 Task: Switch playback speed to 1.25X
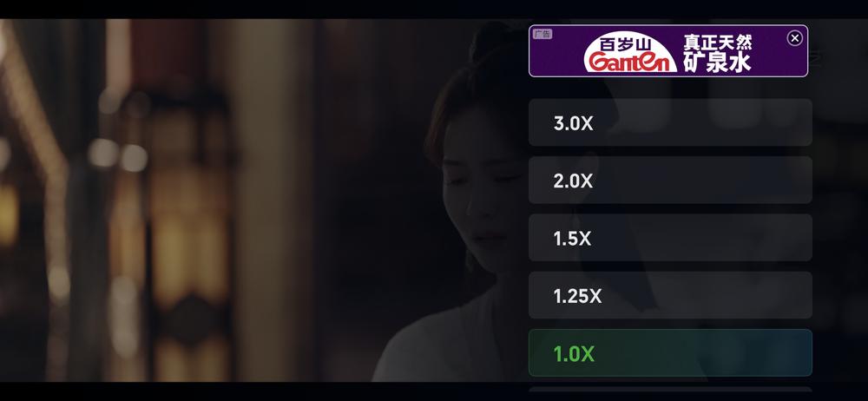tap(670, 295)
